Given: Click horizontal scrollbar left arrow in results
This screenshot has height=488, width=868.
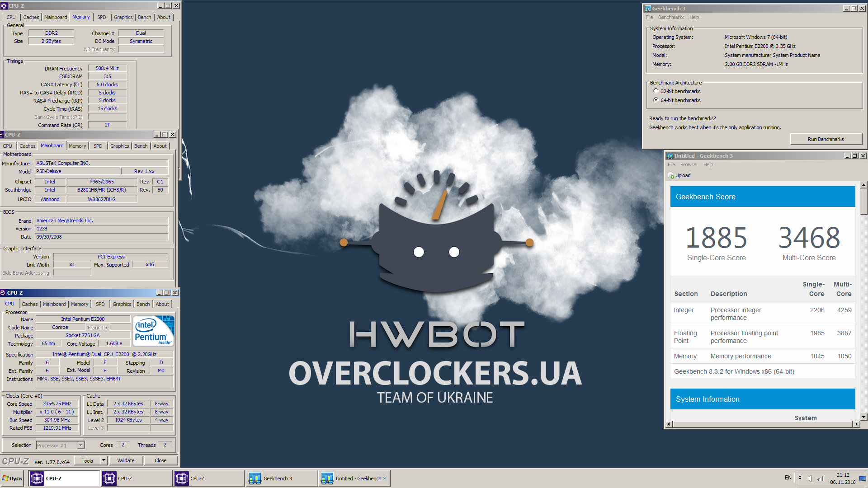Looking at the screenshot, I should click(x=670, y=424).
